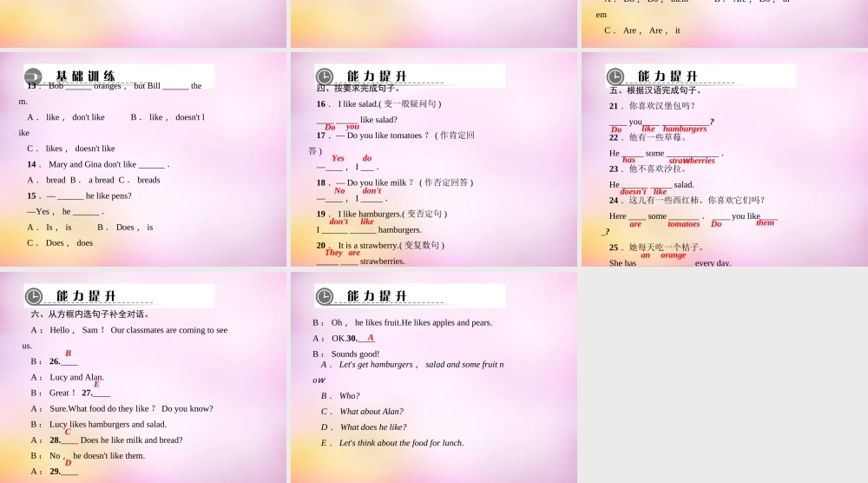Click the red answer 'strawberries'
Image resolution: width=868 pixels, height=483 pixels.
pyautogui.click(x=692, y=161)
